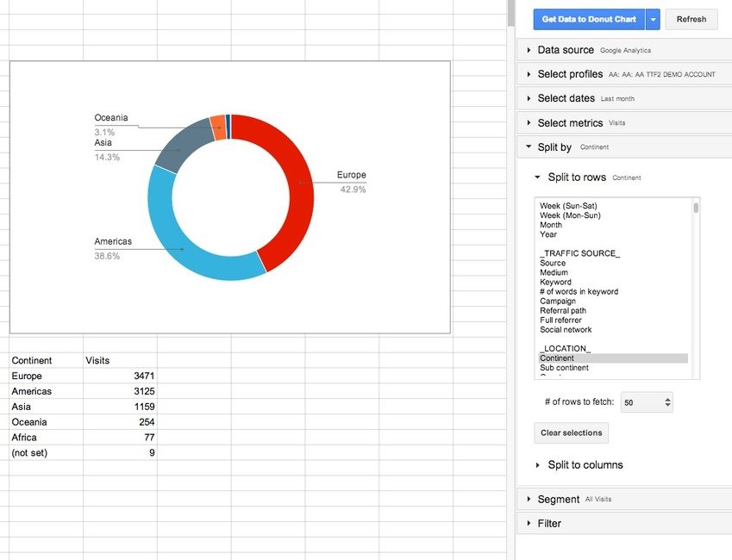Collapse the Split by section
Screen dimensions: 732x560
point(624,147)
